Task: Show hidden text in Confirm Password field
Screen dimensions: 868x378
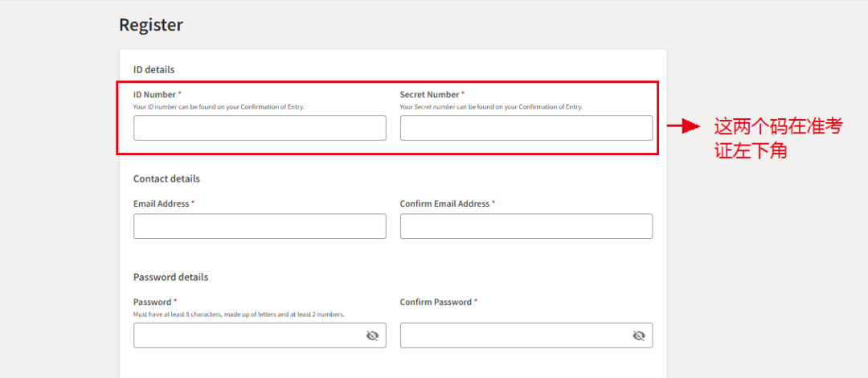Action: pos(639,336)
